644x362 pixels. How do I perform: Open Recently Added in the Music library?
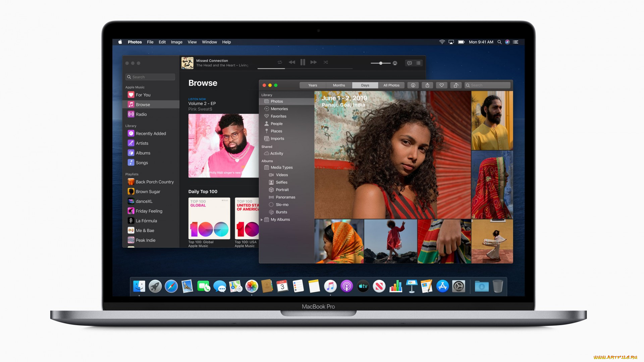151,133
